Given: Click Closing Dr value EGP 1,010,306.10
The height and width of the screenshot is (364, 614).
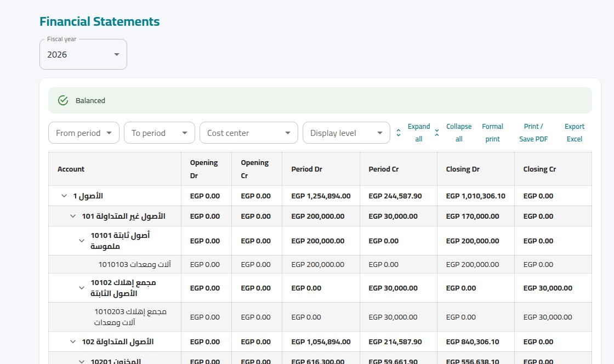Looking at the screenshot, I should (x=475, y=196).
